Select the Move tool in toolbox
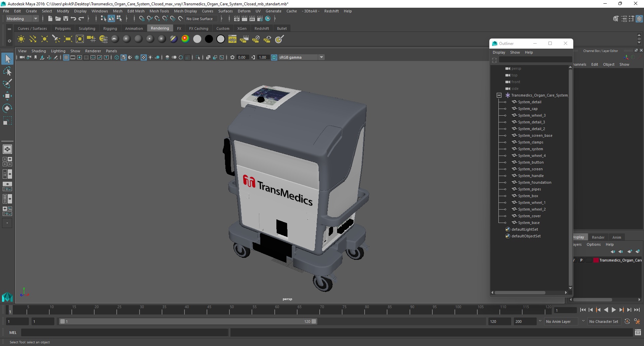Image resolution: width=644 pixels, height=346 pixels. 7,96
